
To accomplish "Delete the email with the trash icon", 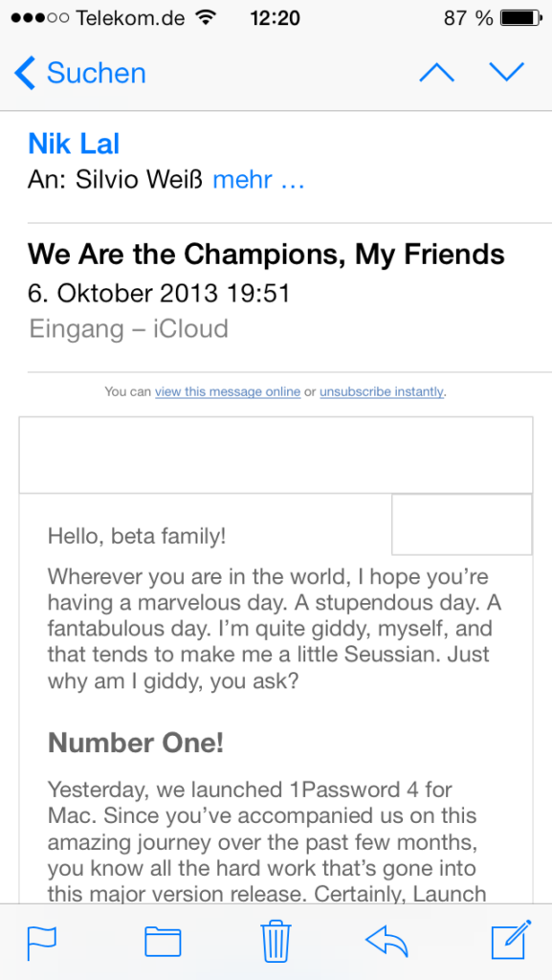I will coord(276,941).
